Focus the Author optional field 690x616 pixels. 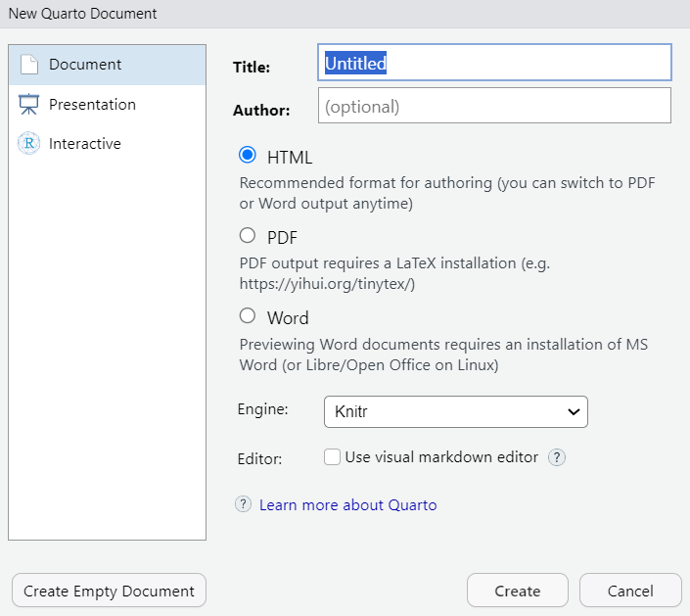click(494, 106)
